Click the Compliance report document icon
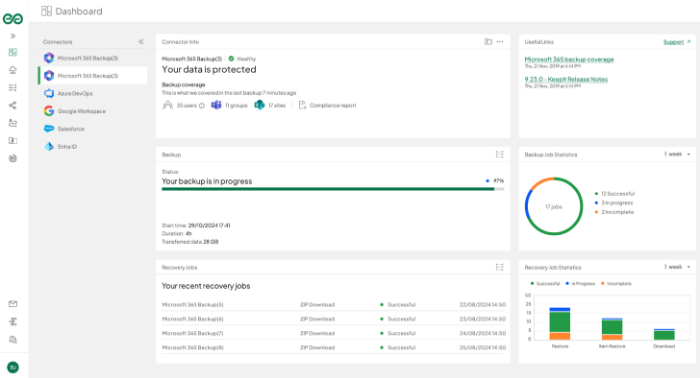Image resolution: width=700 pixels, height=378 pixels. pyautogui.click(x=302, y=105)
